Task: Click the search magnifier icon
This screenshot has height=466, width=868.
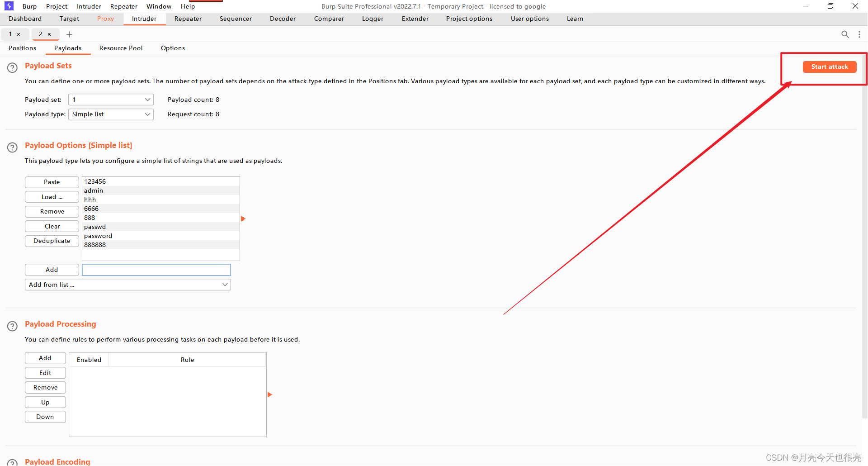Action: [845, 34]
